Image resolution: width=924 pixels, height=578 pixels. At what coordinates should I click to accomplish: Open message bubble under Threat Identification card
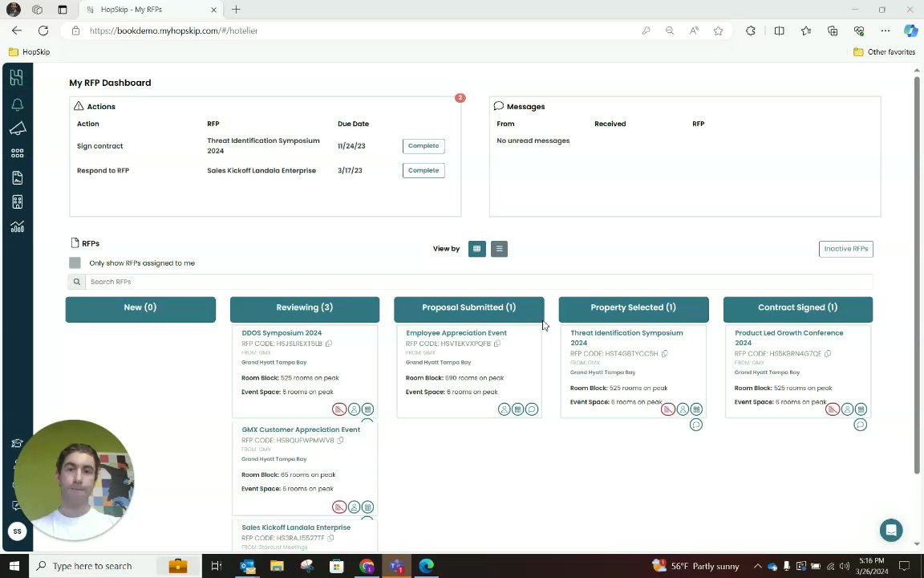click(x=696, y=425)
